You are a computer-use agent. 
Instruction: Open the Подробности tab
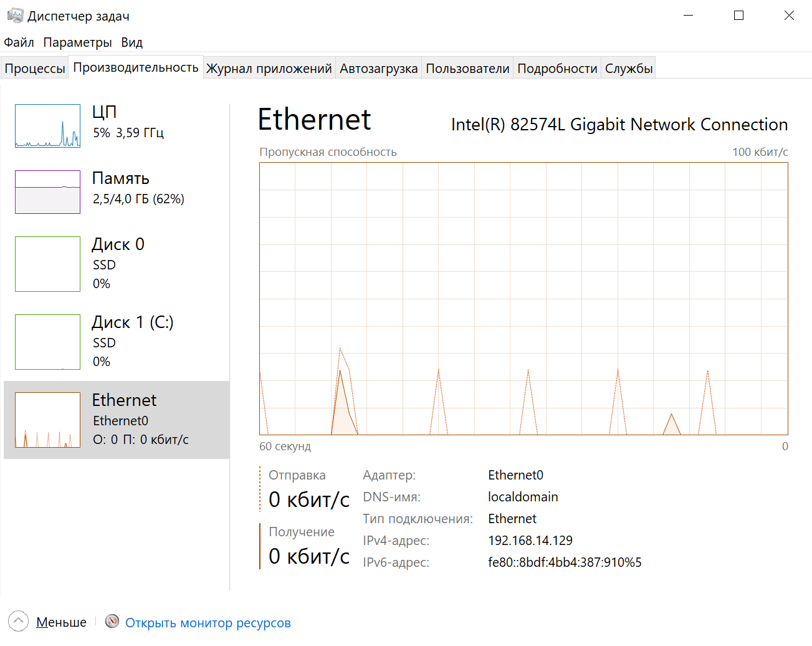pos(557,69)
